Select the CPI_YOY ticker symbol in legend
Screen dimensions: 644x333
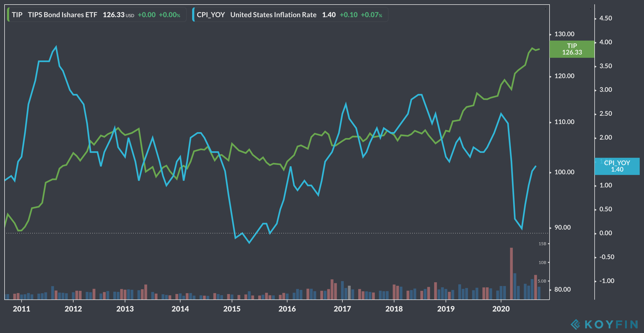(211, 15)
